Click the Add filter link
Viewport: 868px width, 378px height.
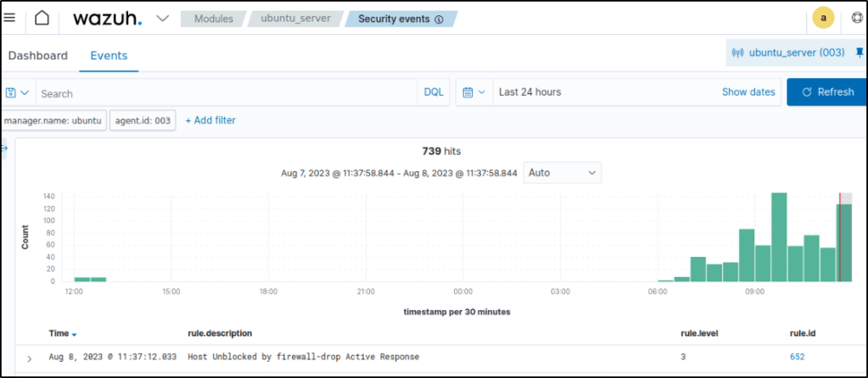pyautogui.click(x=210, y=120)
